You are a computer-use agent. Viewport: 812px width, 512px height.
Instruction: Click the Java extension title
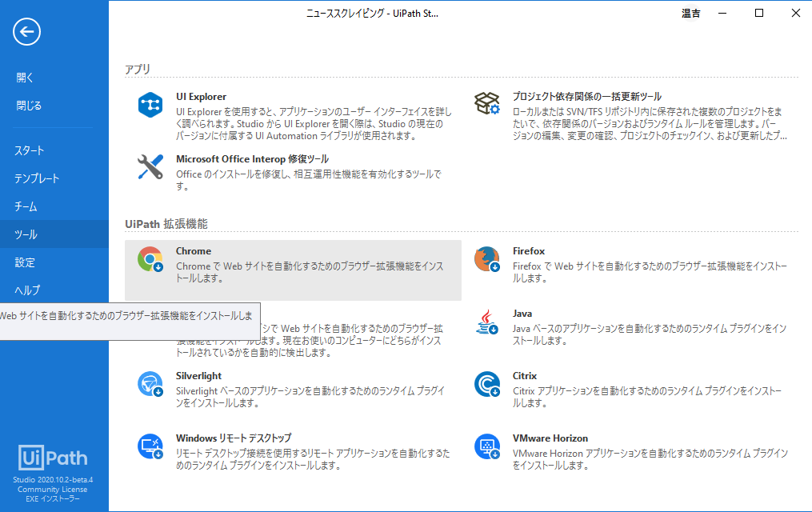(522, 314)
